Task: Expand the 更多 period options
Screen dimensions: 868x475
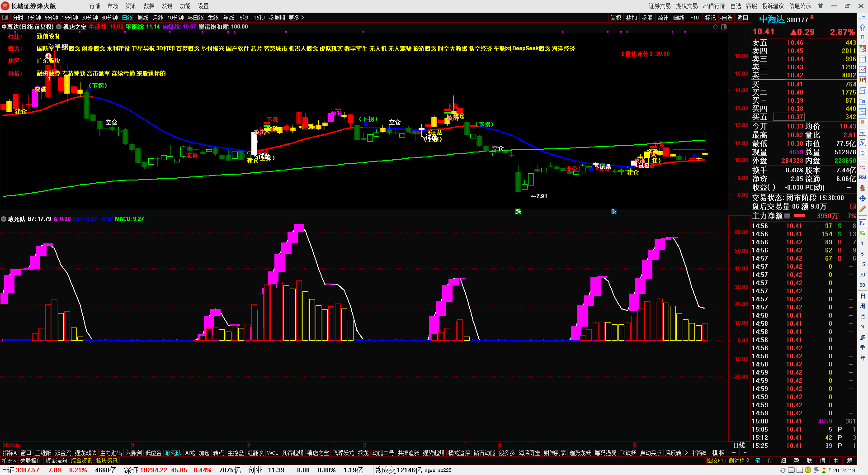Action: point(296,18)
